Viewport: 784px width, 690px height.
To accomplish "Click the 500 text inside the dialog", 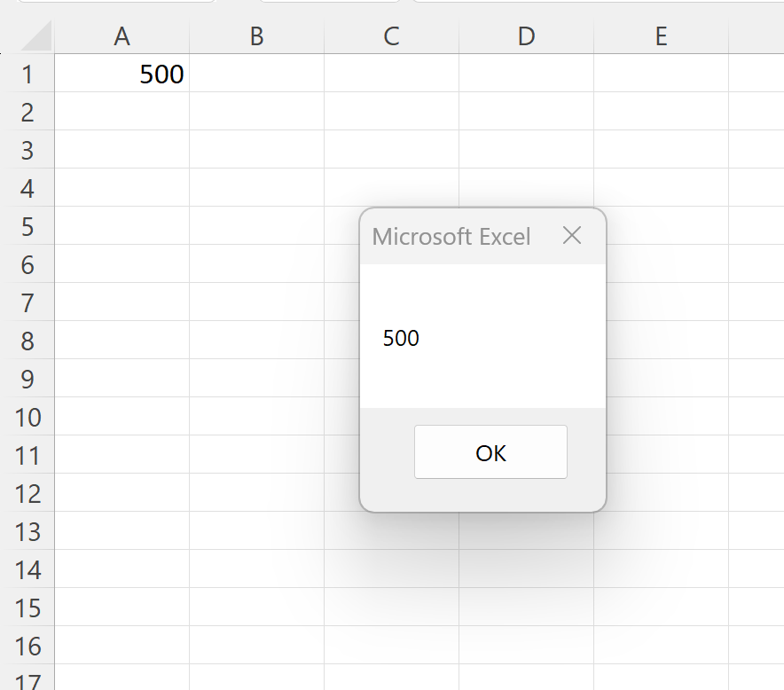I will pyautogui.click(x=401, y=338).
